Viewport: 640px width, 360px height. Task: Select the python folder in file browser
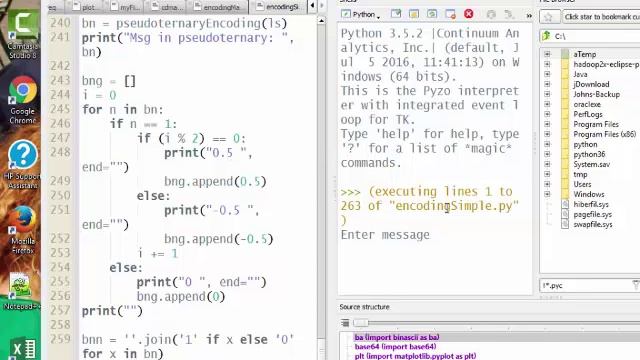click(585, 144)
